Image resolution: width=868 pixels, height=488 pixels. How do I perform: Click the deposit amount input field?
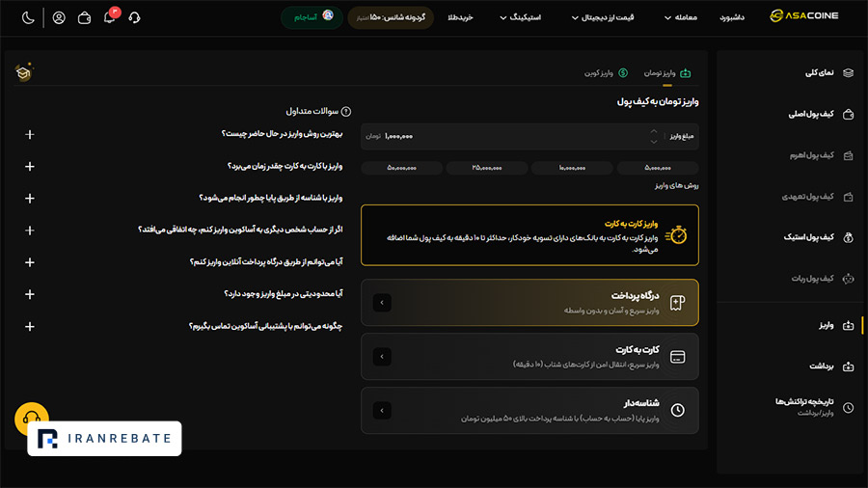click(529, 136)
